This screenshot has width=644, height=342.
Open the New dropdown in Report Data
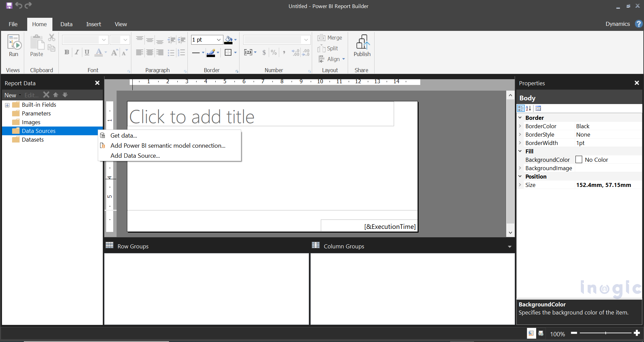pos(12,95)
